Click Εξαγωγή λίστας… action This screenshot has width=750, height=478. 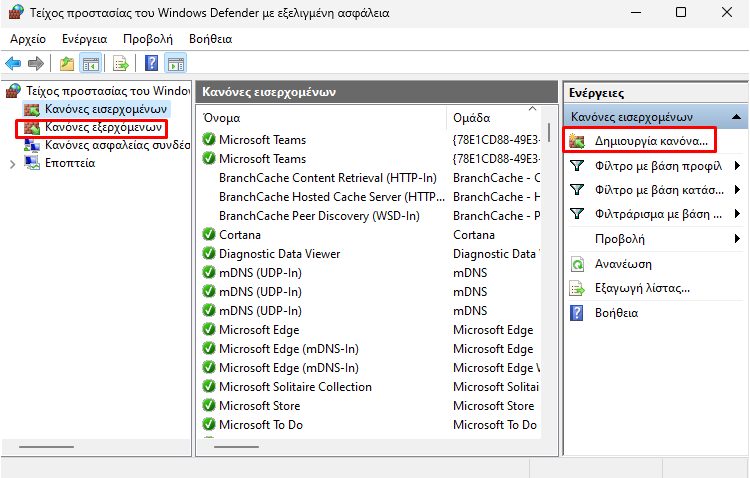[x=642, y=289]
